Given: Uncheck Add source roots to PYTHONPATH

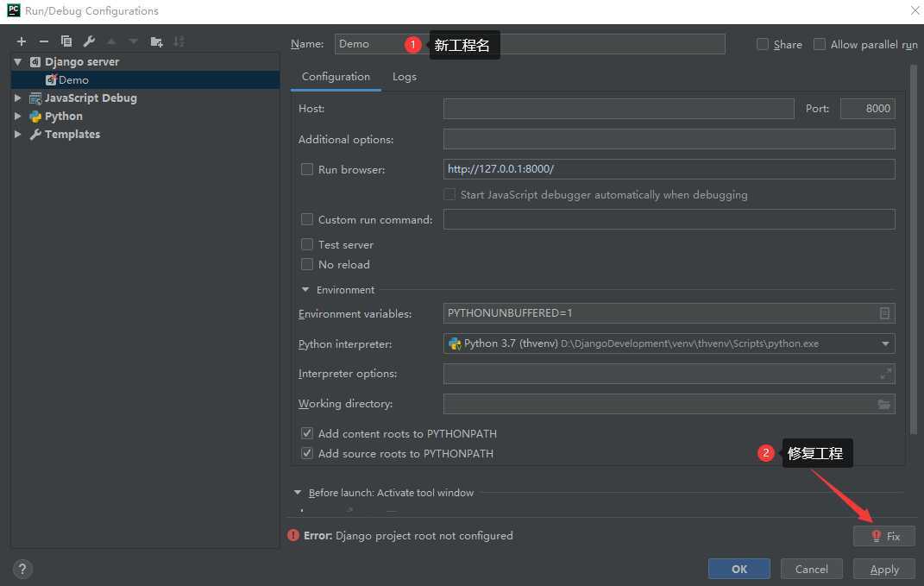Looking at the screenshot, I should click(307, 453).
